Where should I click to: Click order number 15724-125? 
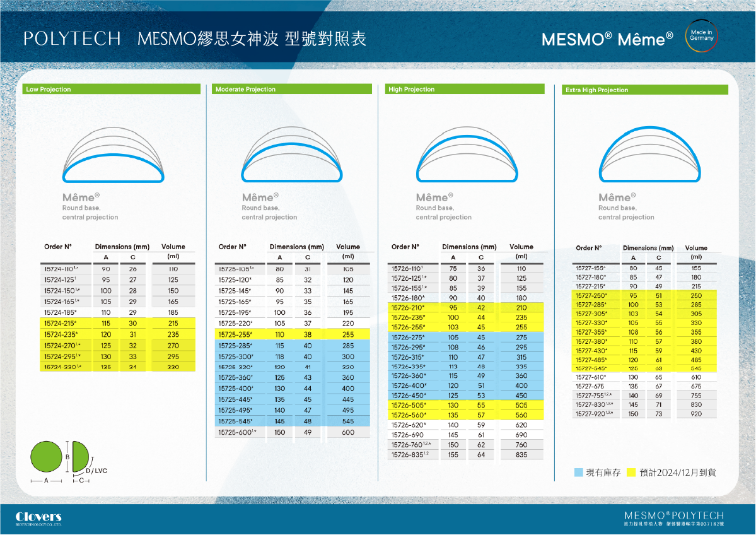click(60, 279)
